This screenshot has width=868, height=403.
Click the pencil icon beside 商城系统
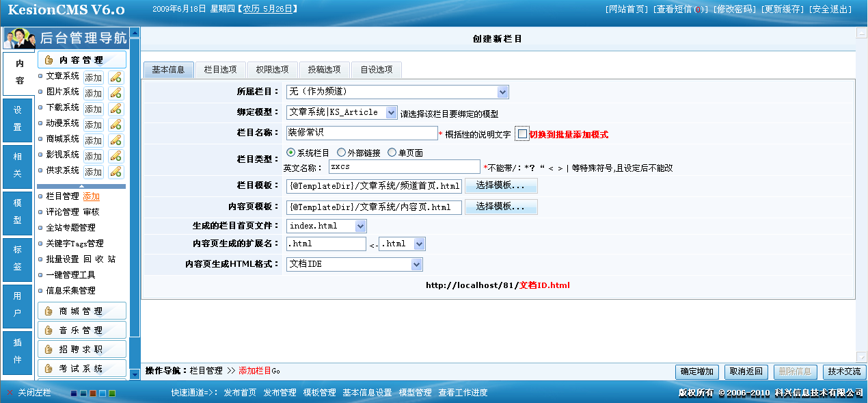tap(116, 140)
